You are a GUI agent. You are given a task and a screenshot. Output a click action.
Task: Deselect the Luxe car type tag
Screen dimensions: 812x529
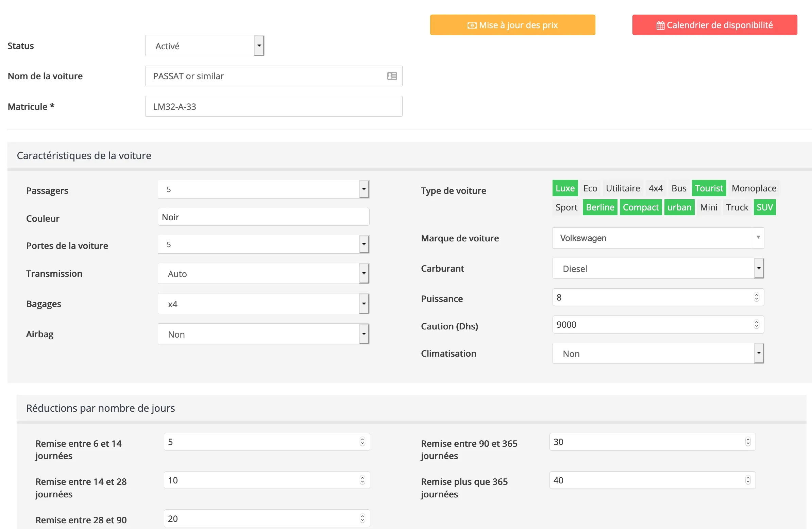tap(565, 188)
